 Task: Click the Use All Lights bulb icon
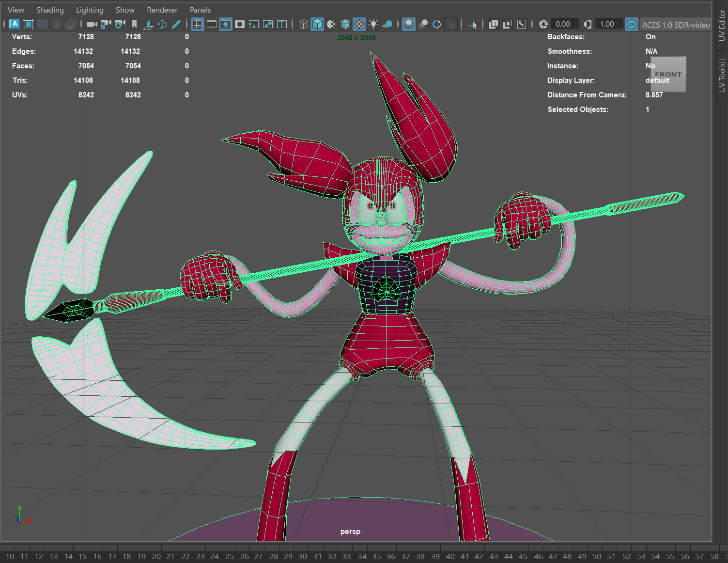click(373, 24)
